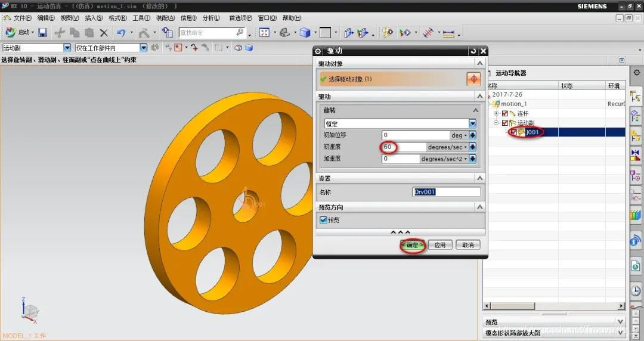
Task: Expand the 预览 panel in the navigator
Action: (620, 322)
